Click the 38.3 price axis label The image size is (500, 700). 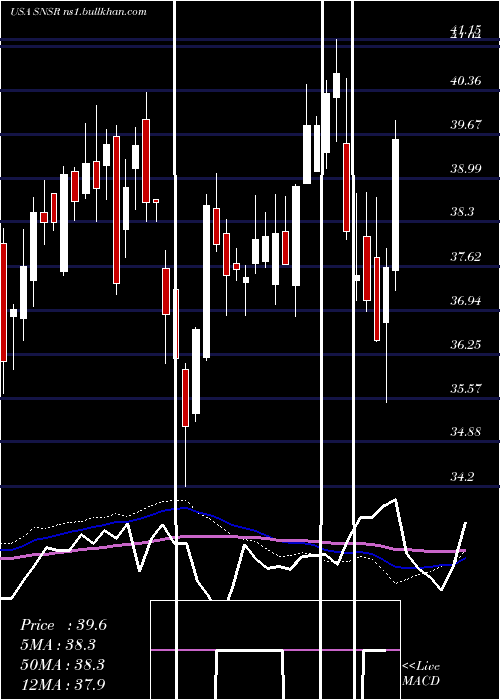[x=462, y=212]
